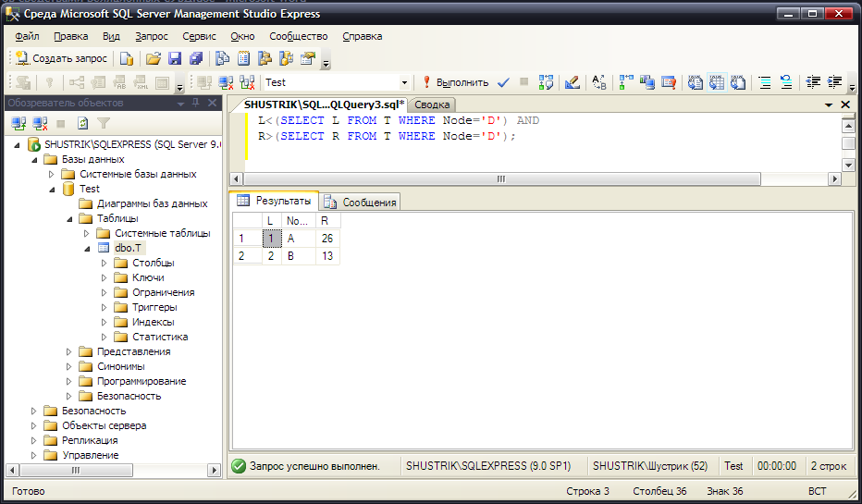The image size is (862, 504).
Task: Open the Registered Servers icon
Action: 222,58
